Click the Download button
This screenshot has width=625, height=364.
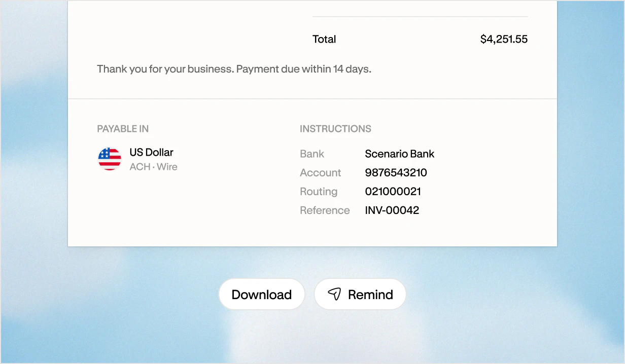tap(262, 294)
